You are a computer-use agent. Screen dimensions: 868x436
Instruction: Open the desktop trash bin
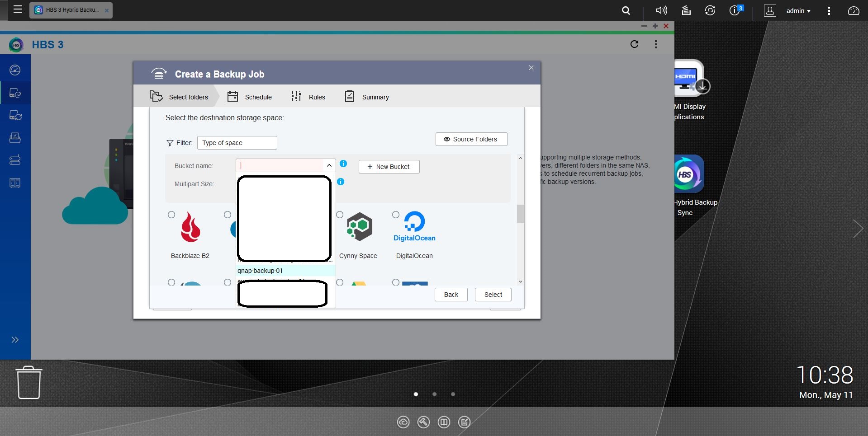pyautogui.click(x=29, y=382)
